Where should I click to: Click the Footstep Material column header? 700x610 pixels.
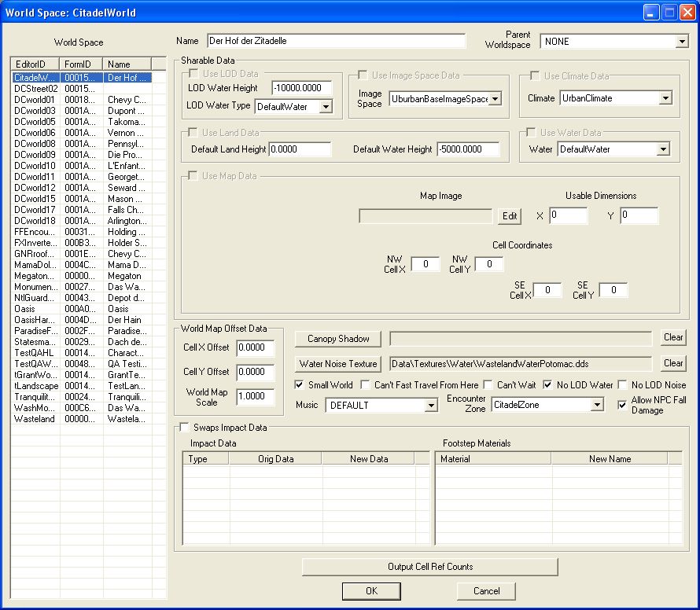(x=493, y=459)
